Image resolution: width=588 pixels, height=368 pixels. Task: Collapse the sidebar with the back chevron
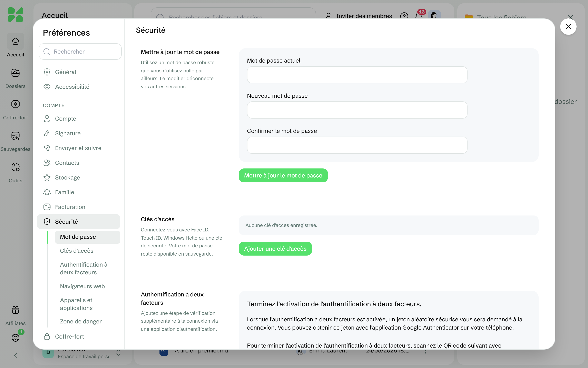[x=15, y=356]
